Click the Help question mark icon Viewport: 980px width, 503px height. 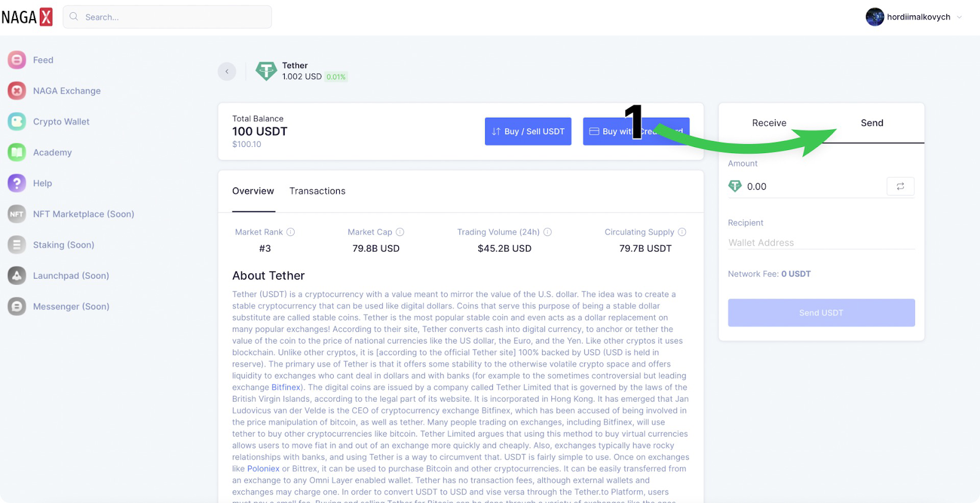coord(17,183)
